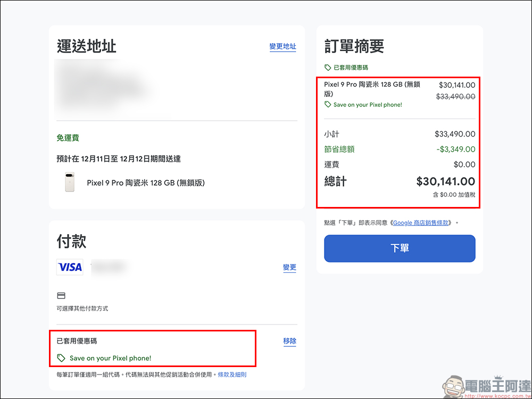
Task: Click the Pixel 9 Pro phone thumbnail
Action: [69, 182]
